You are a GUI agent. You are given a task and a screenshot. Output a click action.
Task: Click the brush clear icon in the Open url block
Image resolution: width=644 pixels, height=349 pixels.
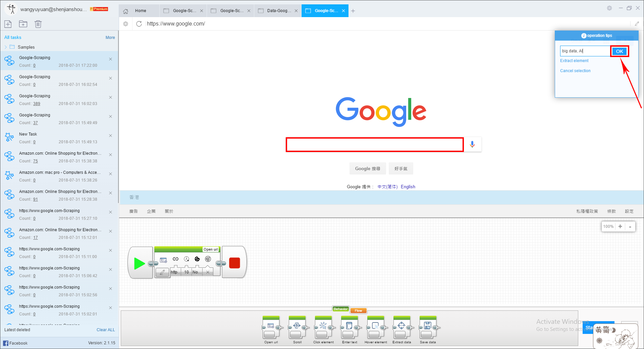pos(208,259)
